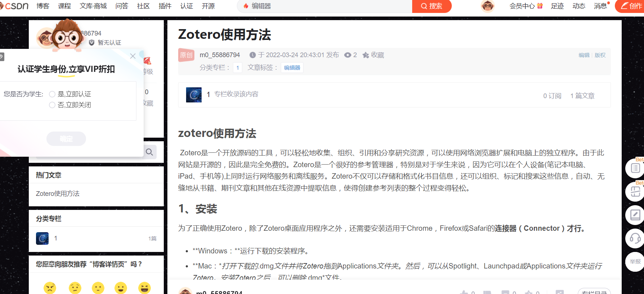
Task: Choose the disappointed face rating emoji
Action: coord(75,288)
